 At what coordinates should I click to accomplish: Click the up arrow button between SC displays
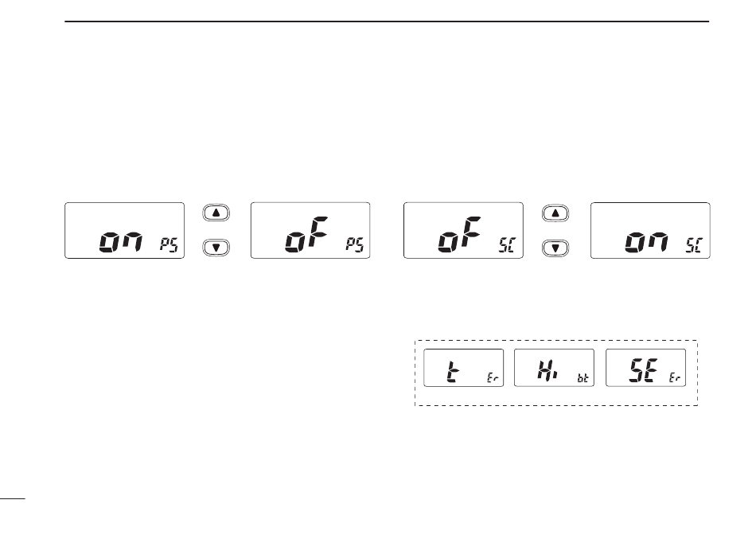pos(555,213)
